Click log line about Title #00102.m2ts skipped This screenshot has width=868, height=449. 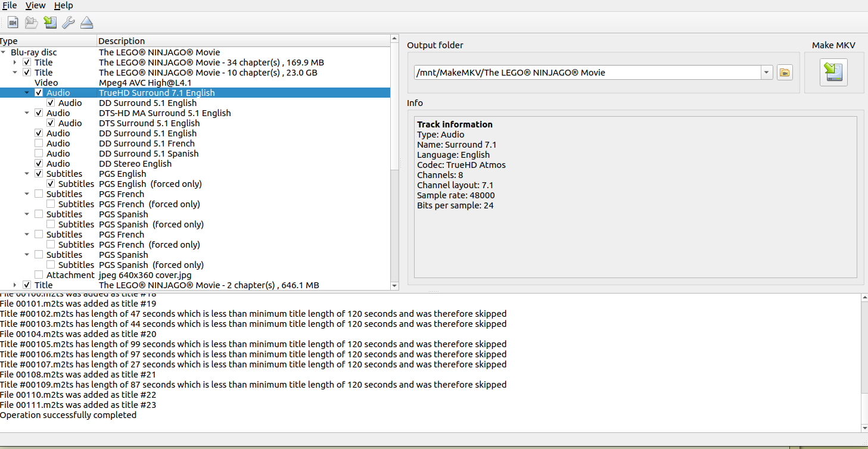(253, 314)
